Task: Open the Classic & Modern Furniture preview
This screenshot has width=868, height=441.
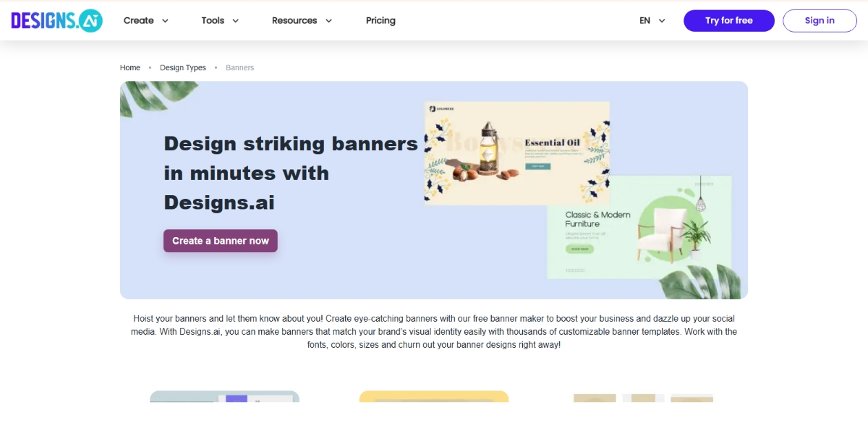Action: [639, 226]
